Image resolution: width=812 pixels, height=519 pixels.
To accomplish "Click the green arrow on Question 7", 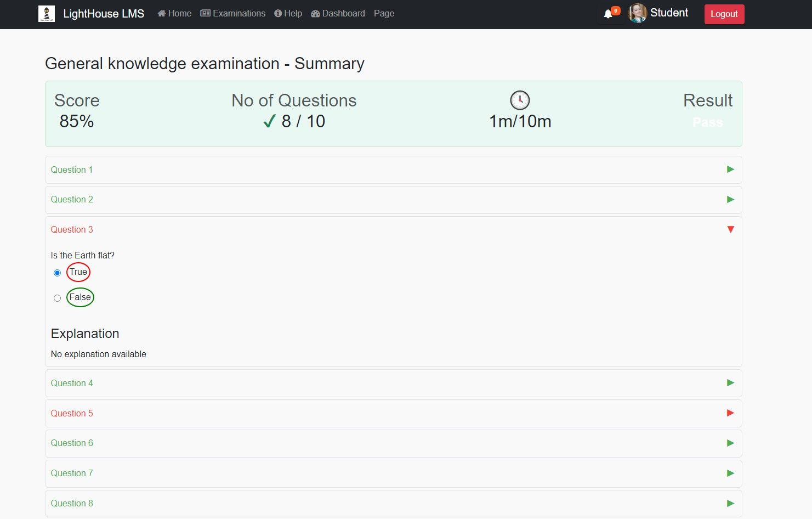I will (730, 473).
